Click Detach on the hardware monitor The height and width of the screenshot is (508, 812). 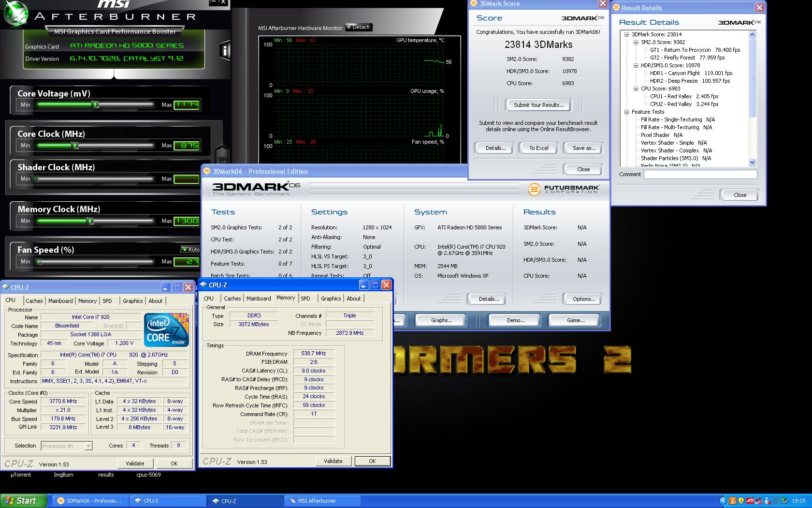coord(359,27)
